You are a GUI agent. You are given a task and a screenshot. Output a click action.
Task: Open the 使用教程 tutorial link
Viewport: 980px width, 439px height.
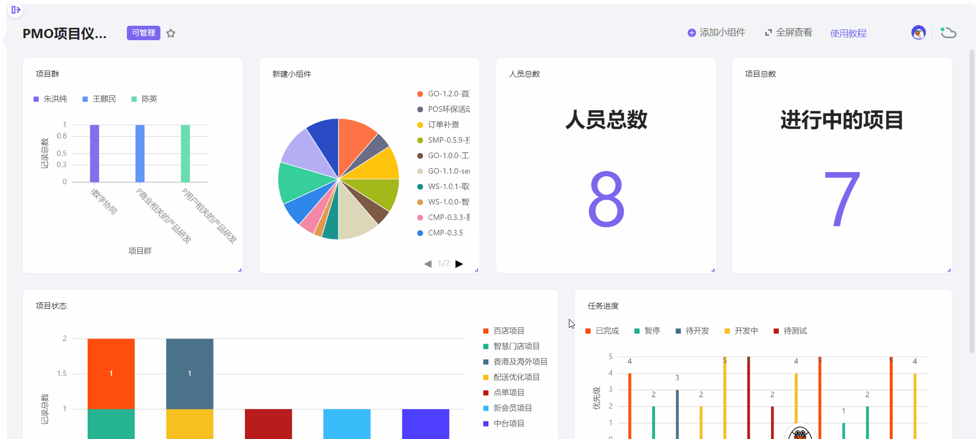(x=848, y=33)
